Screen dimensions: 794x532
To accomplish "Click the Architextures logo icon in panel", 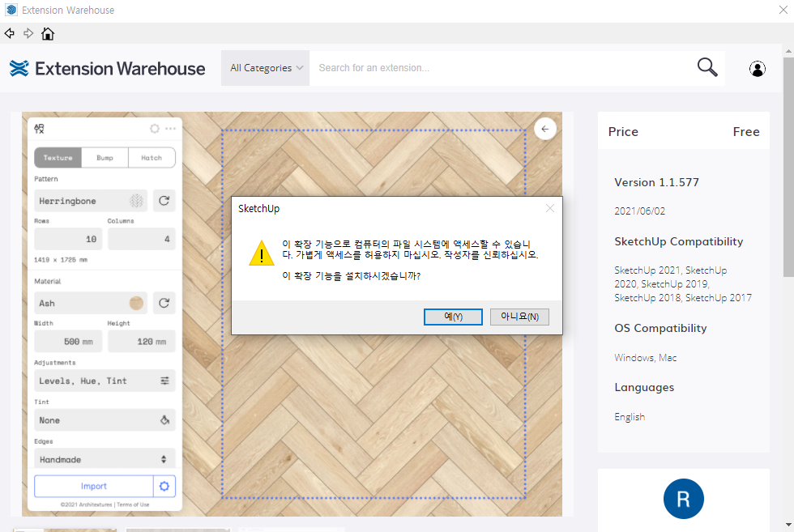I will pos(39,129).
